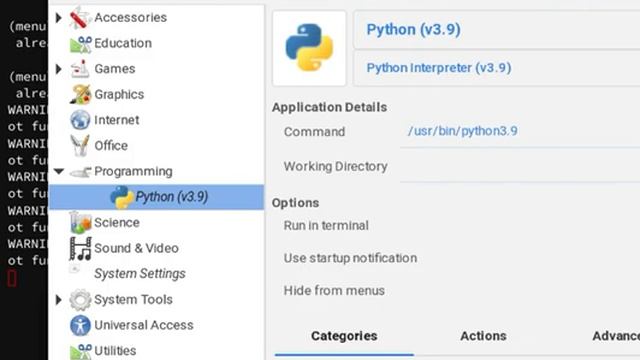The image size is (640, 360).
Task: Switch to the Categories tab
Action: [x=344, y=336]
